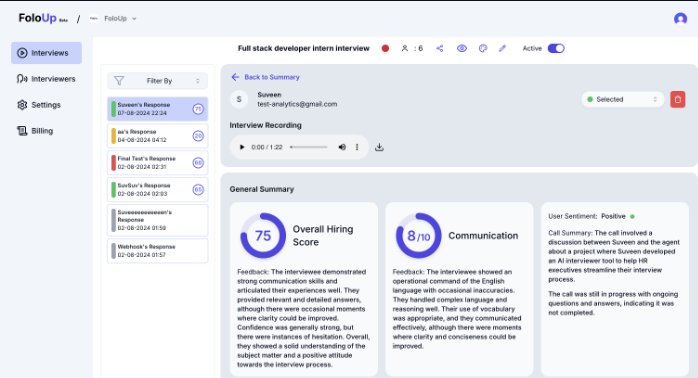Toggle the Active switch off

tap(556, 49)
